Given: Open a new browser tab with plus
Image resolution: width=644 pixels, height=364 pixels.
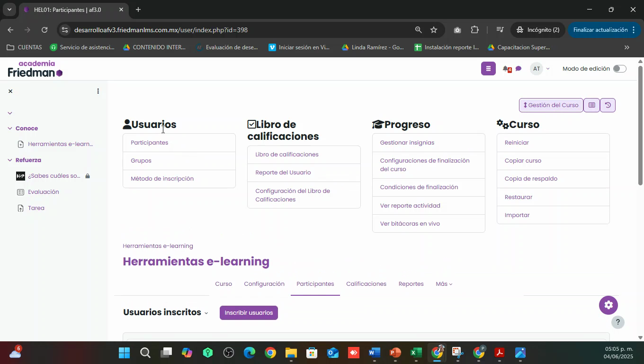Looking at the screenshot, I should pos(138,9).
